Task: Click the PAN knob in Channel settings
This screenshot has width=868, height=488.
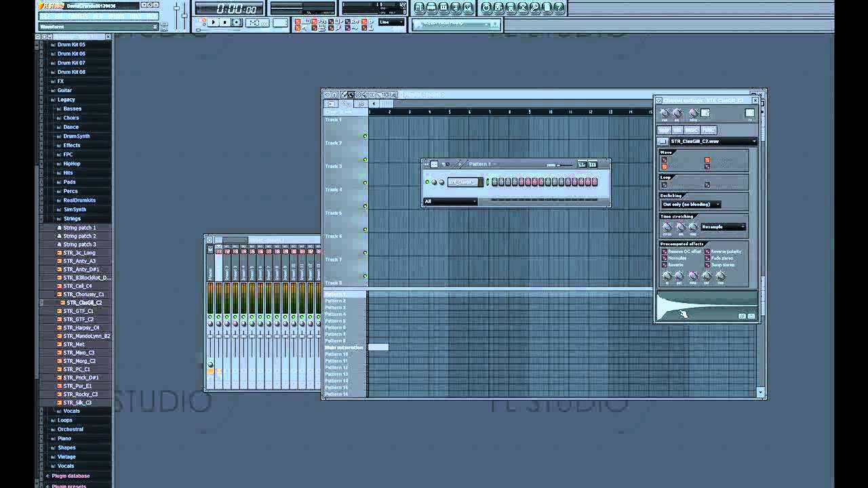Action: coord(665,113)
